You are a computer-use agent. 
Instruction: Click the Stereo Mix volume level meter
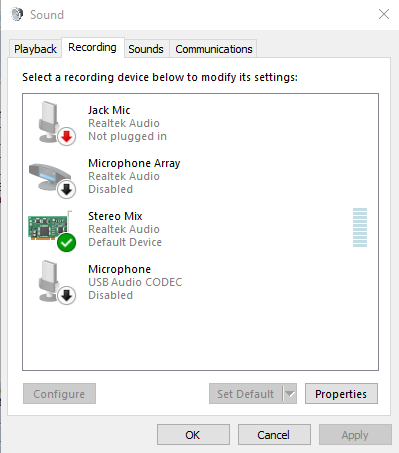click(x=360, y=228)
